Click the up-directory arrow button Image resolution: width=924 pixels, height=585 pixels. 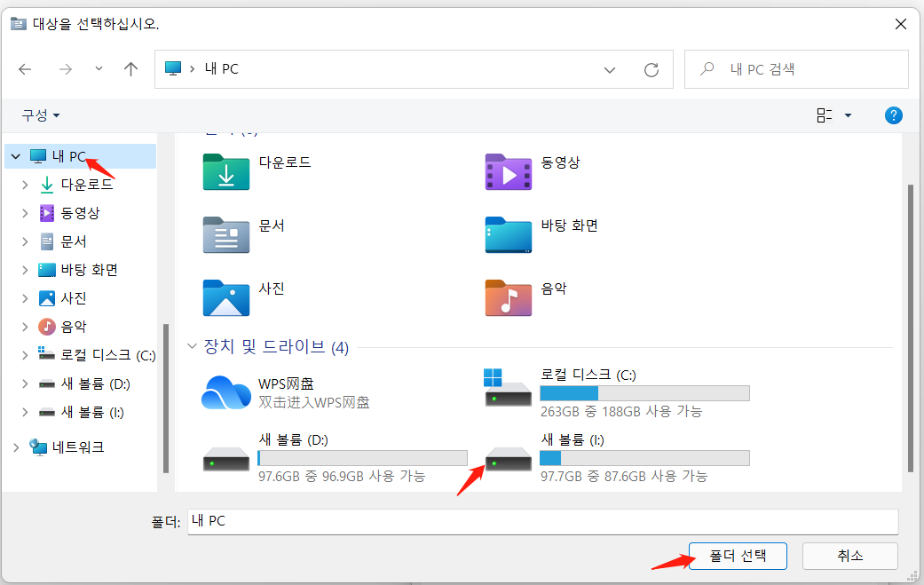coord(131,69)
